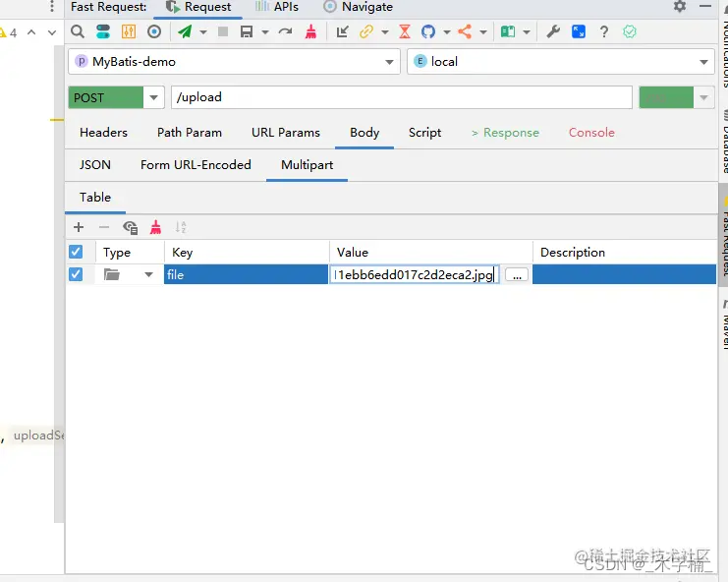Clear table with red broom icon

point(155,227)
